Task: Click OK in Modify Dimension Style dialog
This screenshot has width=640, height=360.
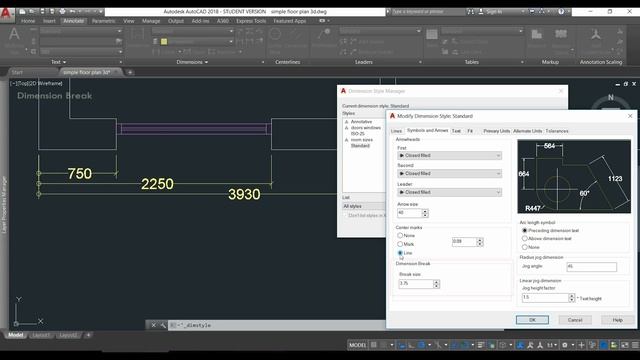Action: (532, 320)
